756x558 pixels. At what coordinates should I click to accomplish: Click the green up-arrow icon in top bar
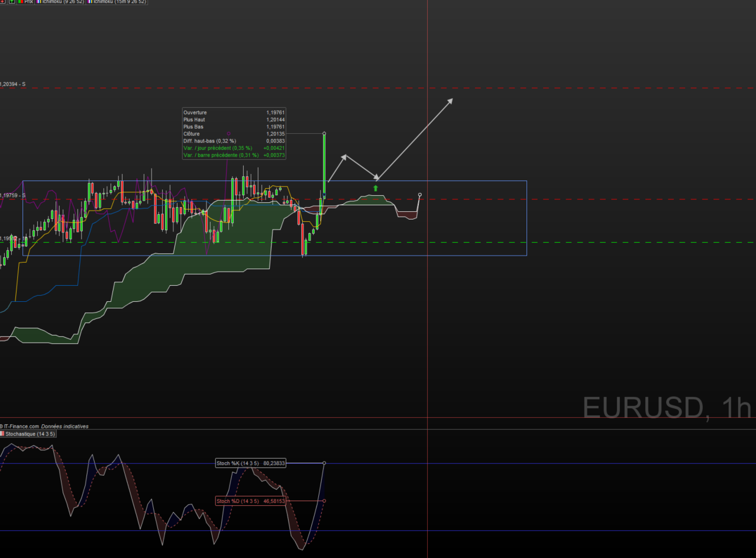[x=12, y=2]
